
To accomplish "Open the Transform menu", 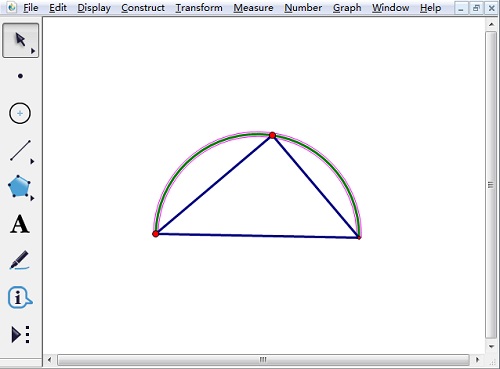I will point(199,8).
